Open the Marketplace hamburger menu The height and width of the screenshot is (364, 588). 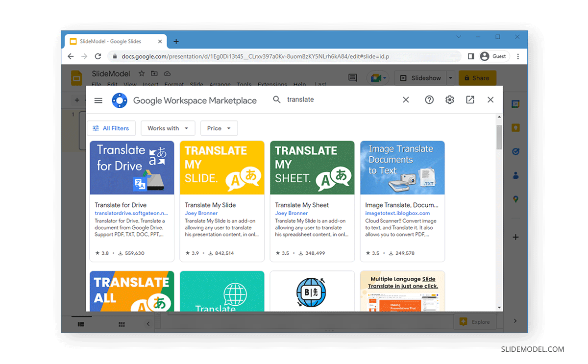point(98,100)
